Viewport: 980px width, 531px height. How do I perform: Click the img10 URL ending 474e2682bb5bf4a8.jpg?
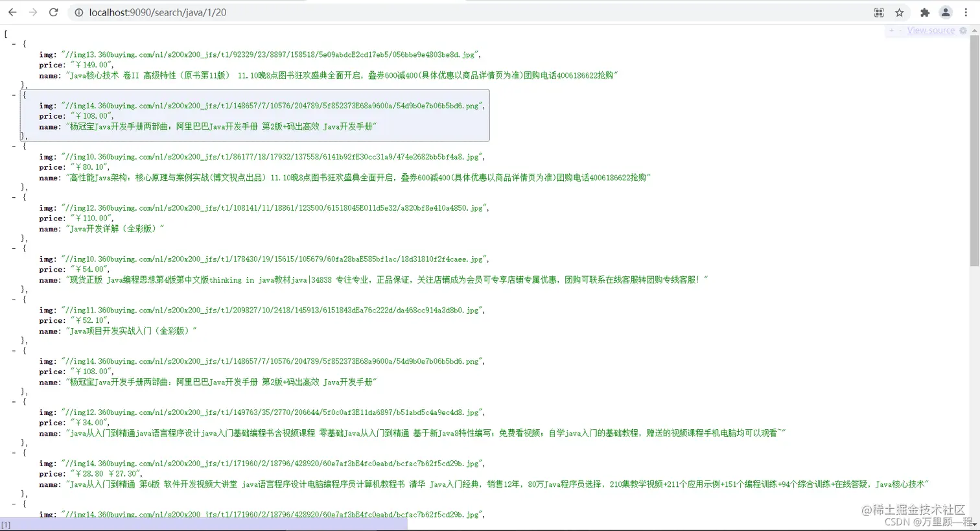coord(272,157)
